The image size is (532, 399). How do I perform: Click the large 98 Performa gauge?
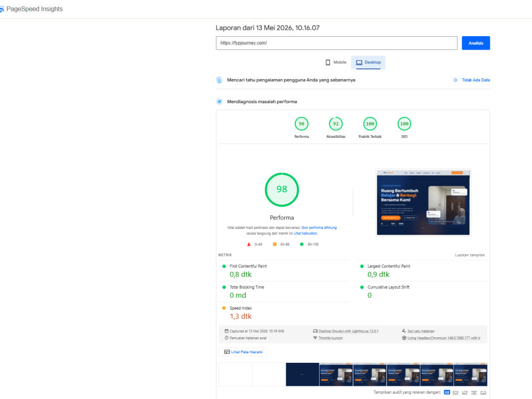(281, 190)
